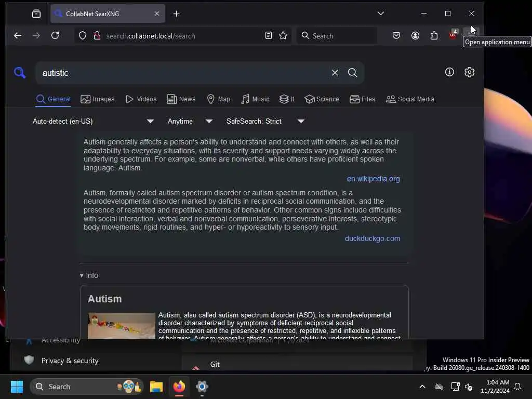Click the taskbar Search box

86,387
